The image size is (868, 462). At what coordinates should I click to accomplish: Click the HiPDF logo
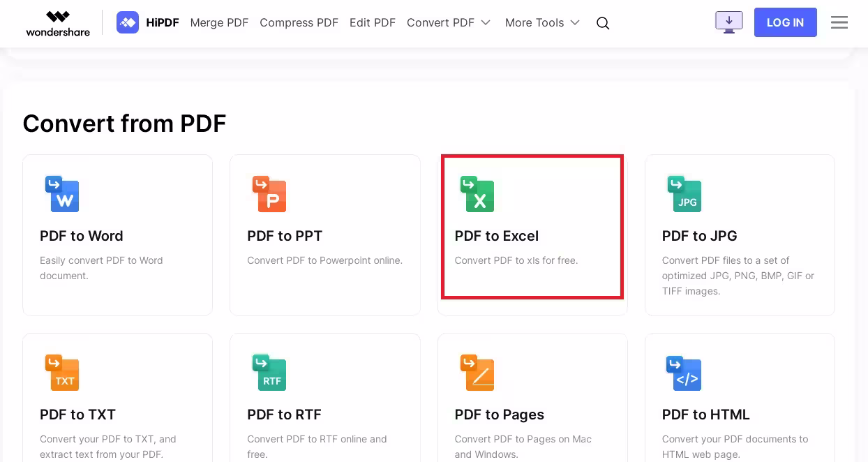click(x=148, y=22)
